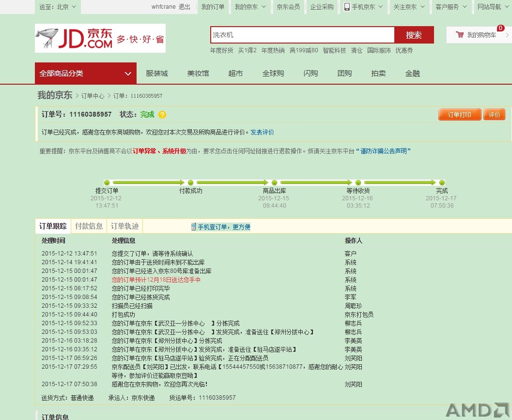Click the mobile phone icon beside 手机京东

347,7
